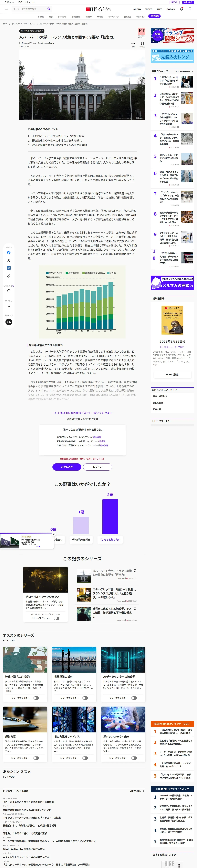Open メルマガの登録 banner

(172, 283)
